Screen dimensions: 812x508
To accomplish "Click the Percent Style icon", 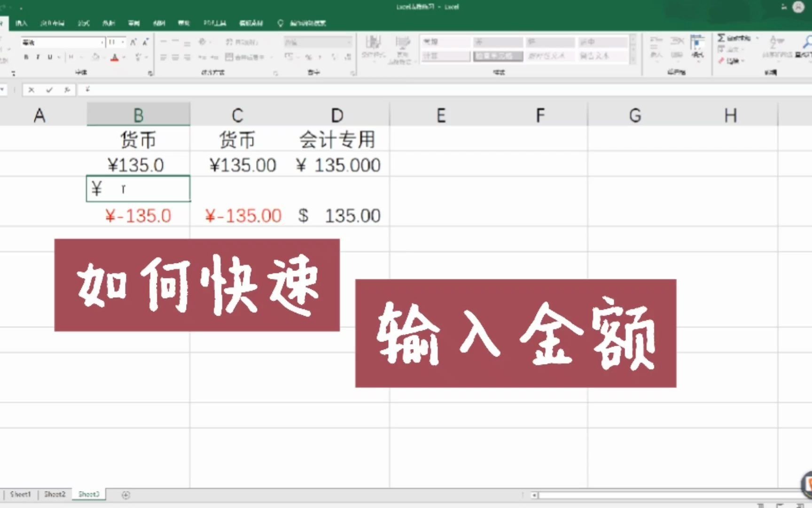I will click(309, 57).
